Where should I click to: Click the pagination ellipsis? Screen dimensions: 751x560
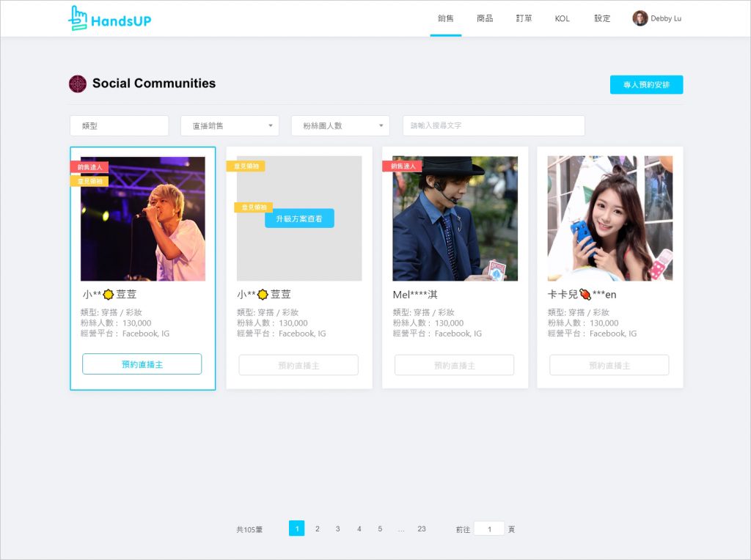tap(401, 529)
